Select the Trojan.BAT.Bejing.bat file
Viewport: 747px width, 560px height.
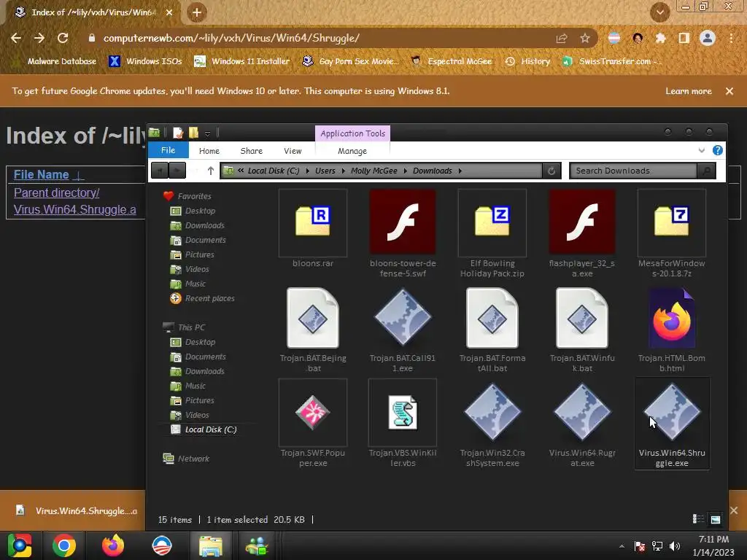[x=313, y=330]
